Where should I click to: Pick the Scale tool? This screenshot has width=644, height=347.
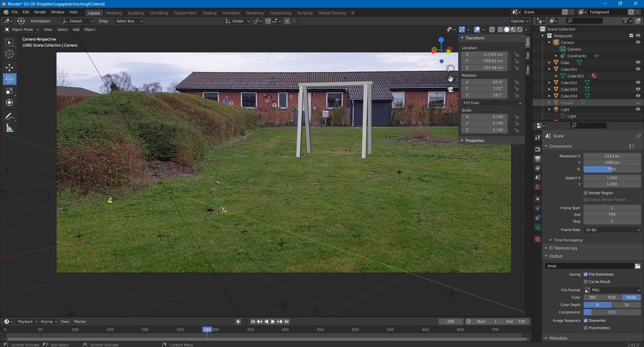(x=9, y=91)
